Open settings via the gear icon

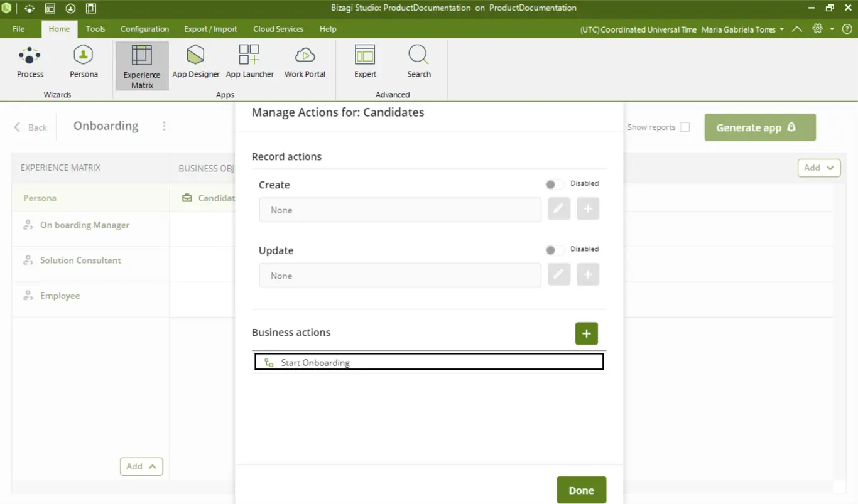[817, 29]
